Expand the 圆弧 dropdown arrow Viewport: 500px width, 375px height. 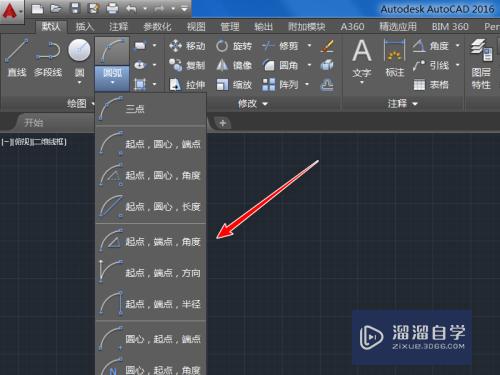[112, 82]
